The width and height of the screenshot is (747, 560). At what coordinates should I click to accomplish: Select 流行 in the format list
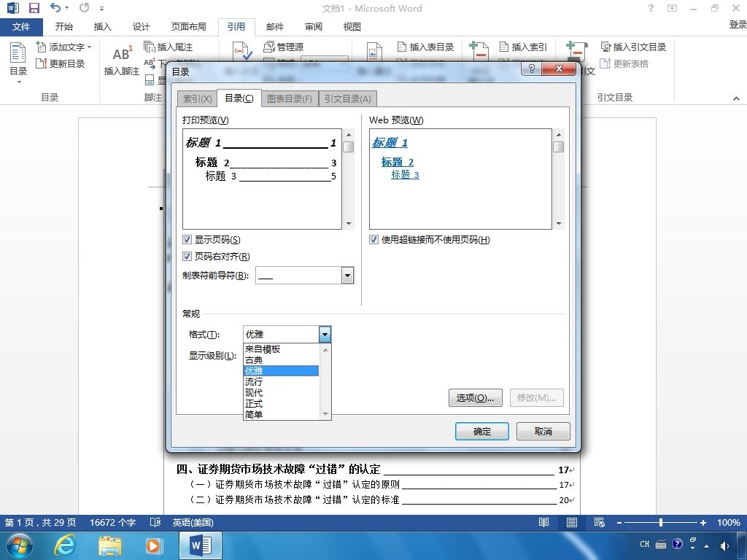[281, 382]
